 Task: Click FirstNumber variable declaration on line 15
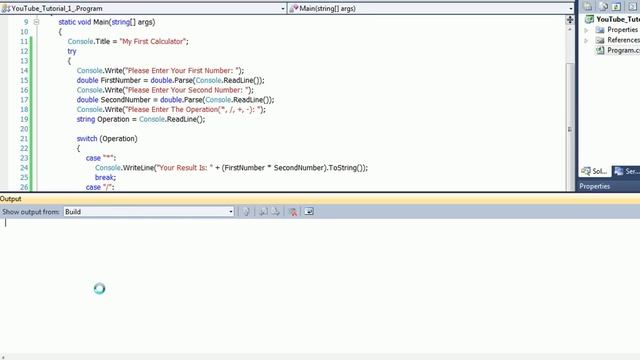point(120,80)
